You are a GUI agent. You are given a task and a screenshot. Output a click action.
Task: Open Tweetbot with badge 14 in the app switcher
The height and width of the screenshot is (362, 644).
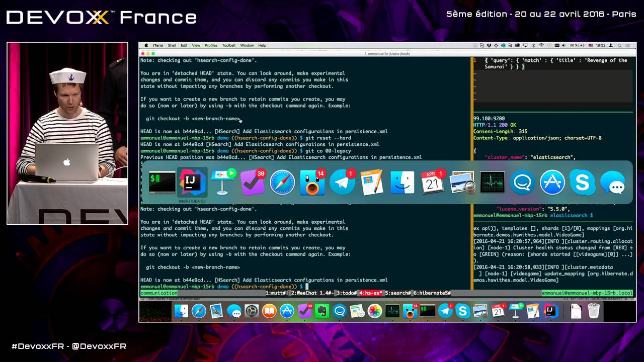pyautogui.click(x=312, y=183)
